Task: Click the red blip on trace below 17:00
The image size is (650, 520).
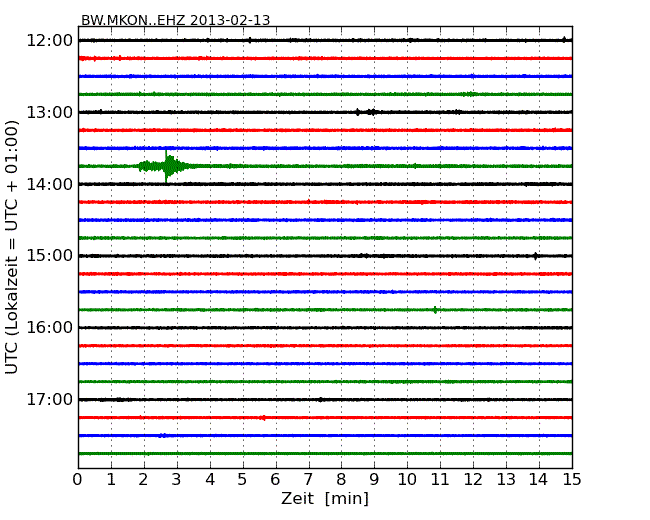Action: click(x=263, y=418)
